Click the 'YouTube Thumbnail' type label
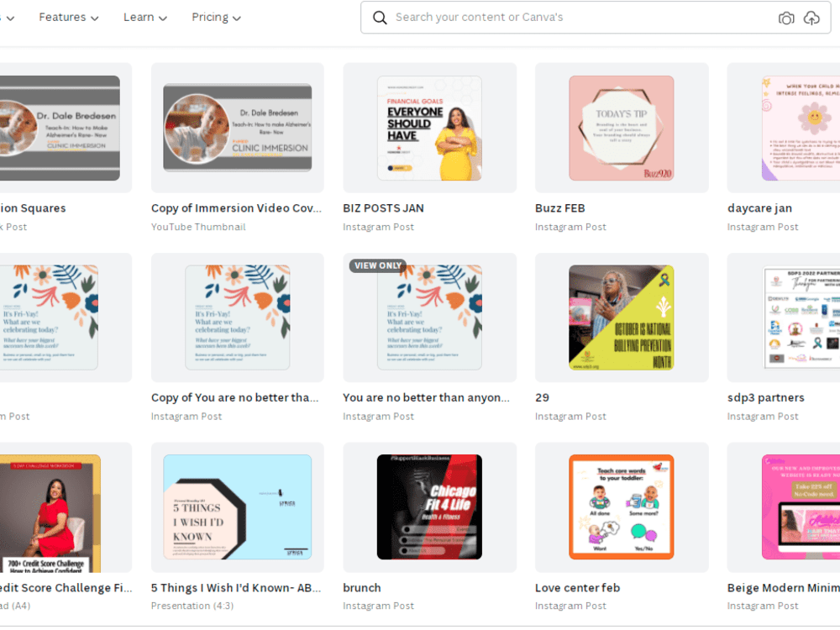 point(198,227)
